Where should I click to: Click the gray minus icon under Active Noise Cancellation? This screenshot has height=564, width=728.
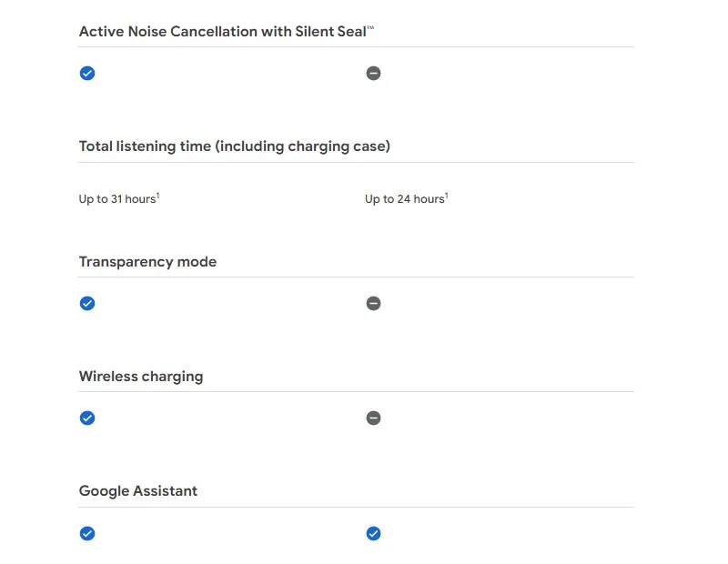click(373, 74)
